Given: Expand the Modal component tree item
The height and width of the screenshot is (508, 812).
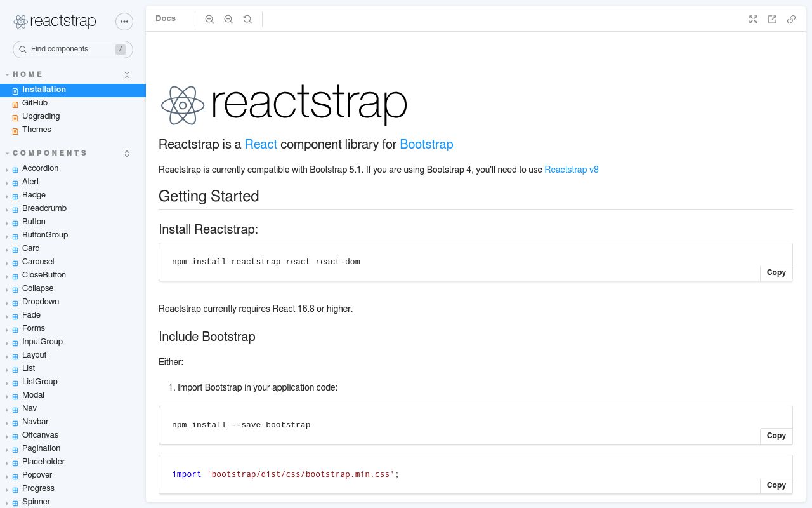Looking at the screenshot, I should tap(7, 396).
